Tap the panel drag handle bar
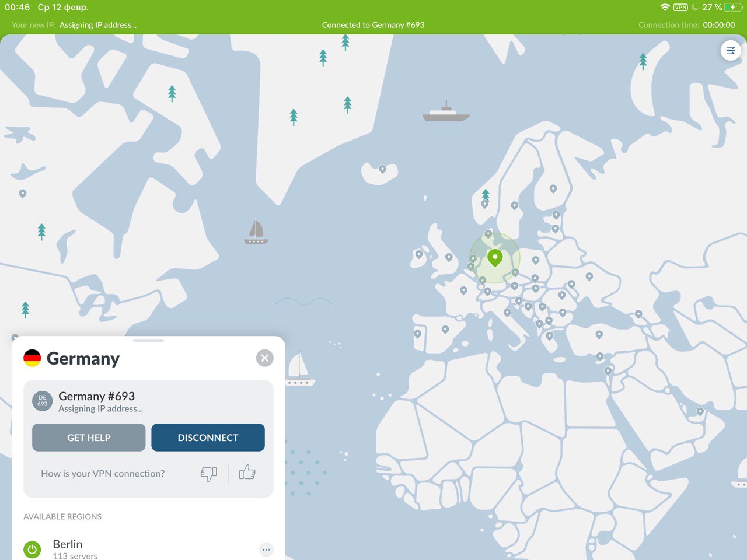This screenshot has height=560, width=747. (x=148, y=340)
